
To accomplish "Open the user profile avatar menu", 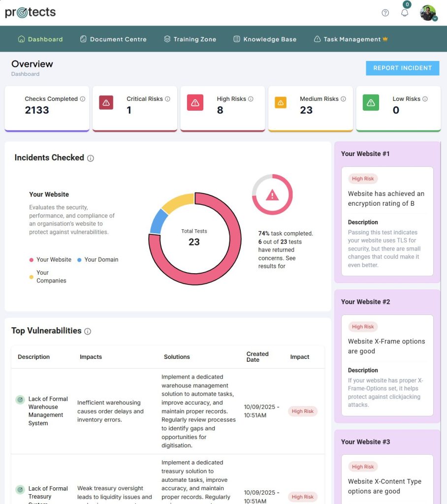I will coord(427,13).
